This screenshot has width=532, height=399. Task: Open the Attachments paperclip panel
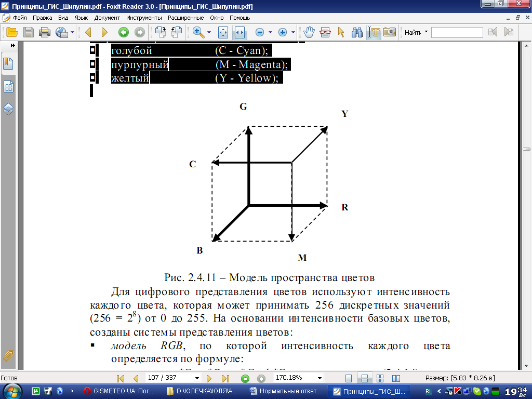[8, 356]
